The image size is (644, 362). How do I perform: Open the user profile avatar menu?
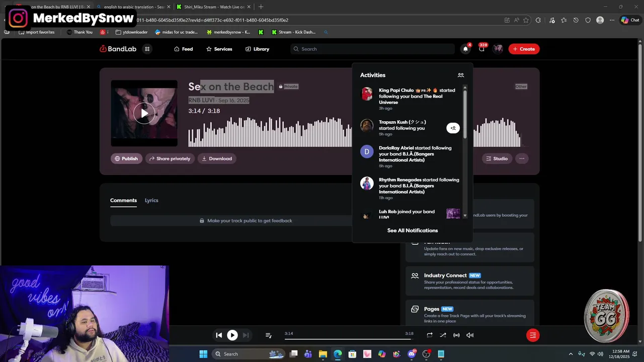(498, 49)
